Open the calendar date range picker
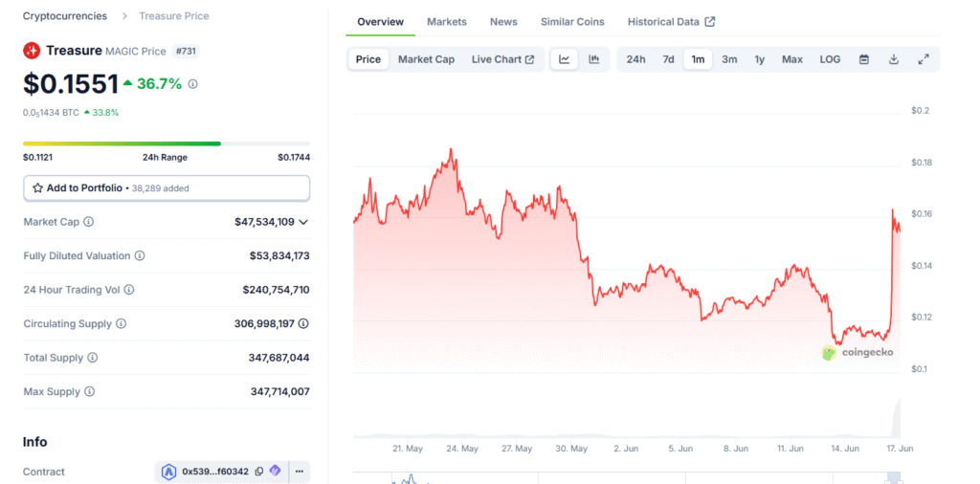The height and width of the screenshot is (484, 980). coord(864,59)
